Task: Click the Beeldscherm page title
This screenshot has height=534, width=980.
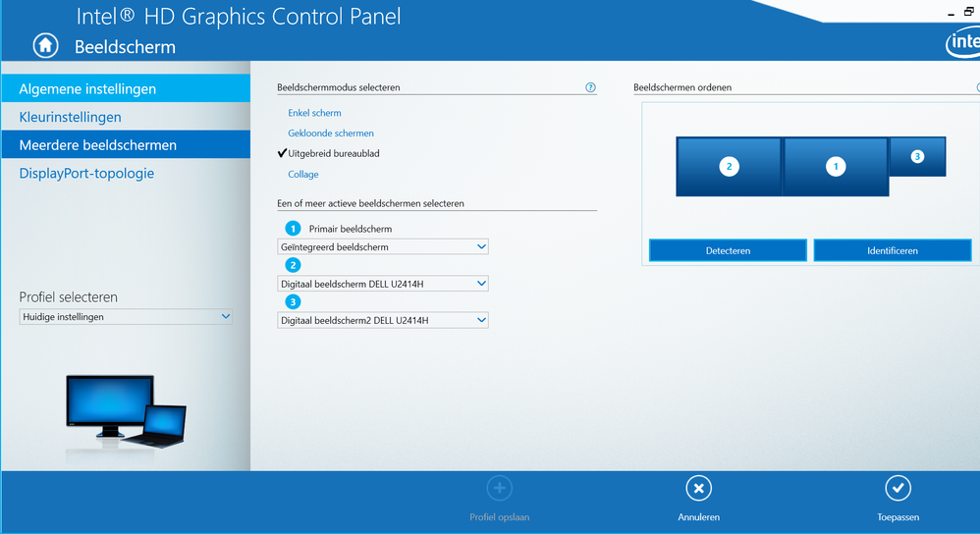Action: pos(125,47)
